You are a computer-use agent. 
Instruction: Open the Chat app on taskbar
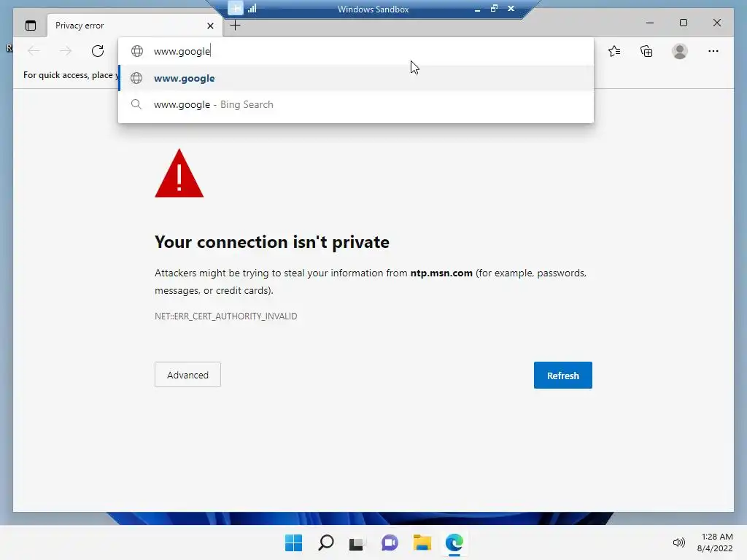click(390, 542)
